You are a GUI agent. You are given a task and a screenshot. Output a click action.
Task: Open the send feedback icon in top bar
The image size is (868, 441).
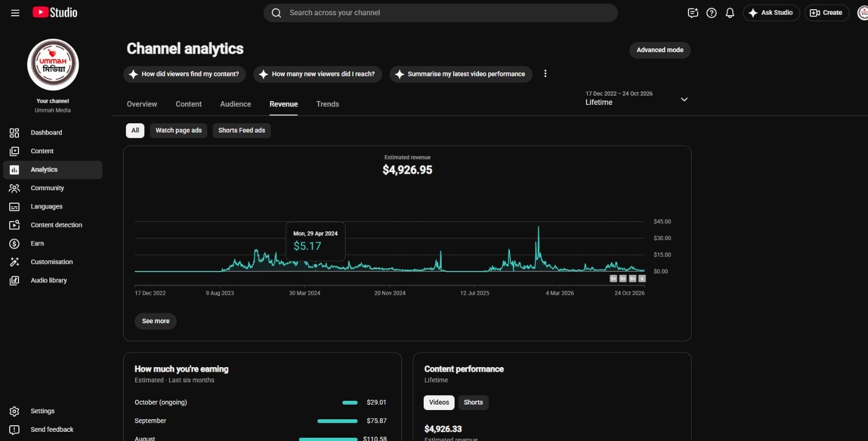point(693,13)
